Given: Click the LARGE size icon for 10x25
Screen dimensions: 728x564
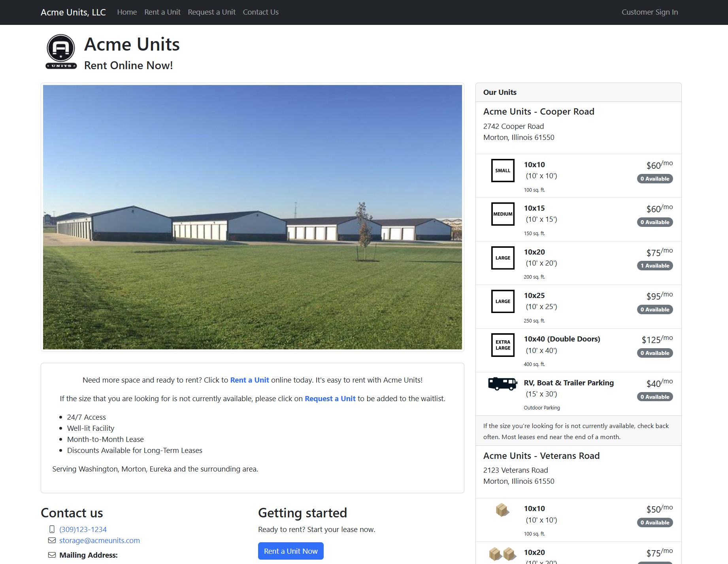Looking at the screenshot, I should click(503, 301).
